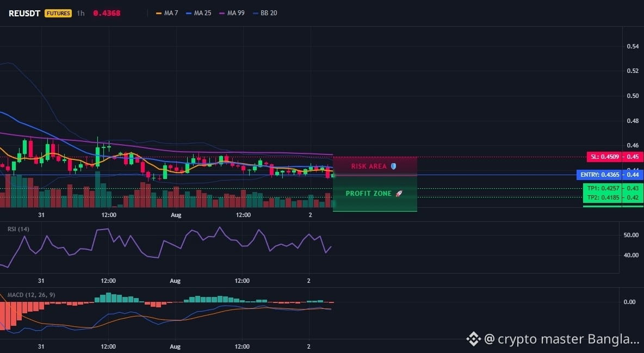Select the 1h timeframe label
The width and height of the screenshot is (644, 353).
(81, 13)
